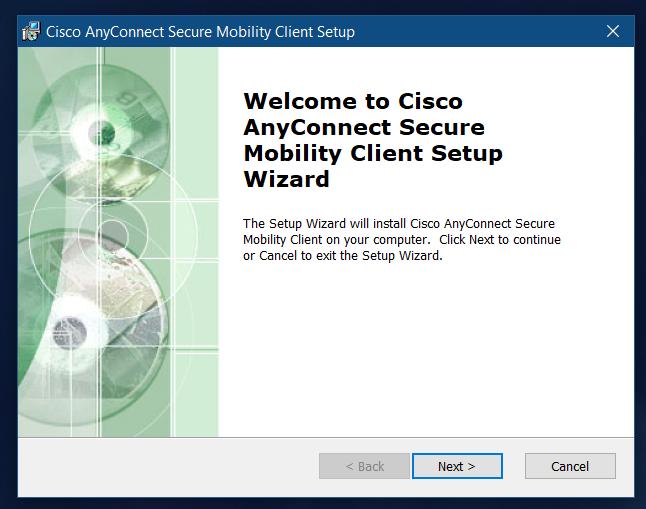Click the 'AnyConnect Secure' line of the heading
The width and height of the screenshot is (646, 509).
click(364, 127)
